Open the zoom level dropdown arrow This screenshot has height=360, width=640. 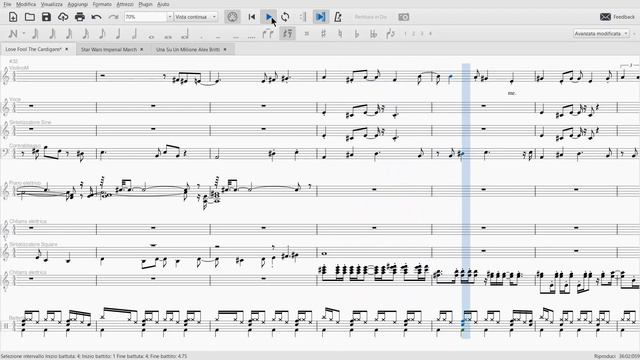tap(170, 17)
